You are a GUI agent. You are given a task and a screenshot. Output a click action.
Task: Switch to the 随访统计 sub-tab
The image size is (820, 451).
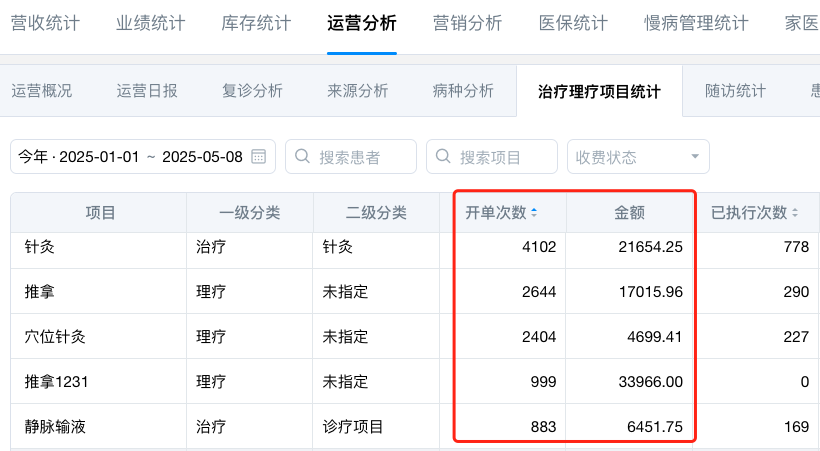click(x=735, y=91)
